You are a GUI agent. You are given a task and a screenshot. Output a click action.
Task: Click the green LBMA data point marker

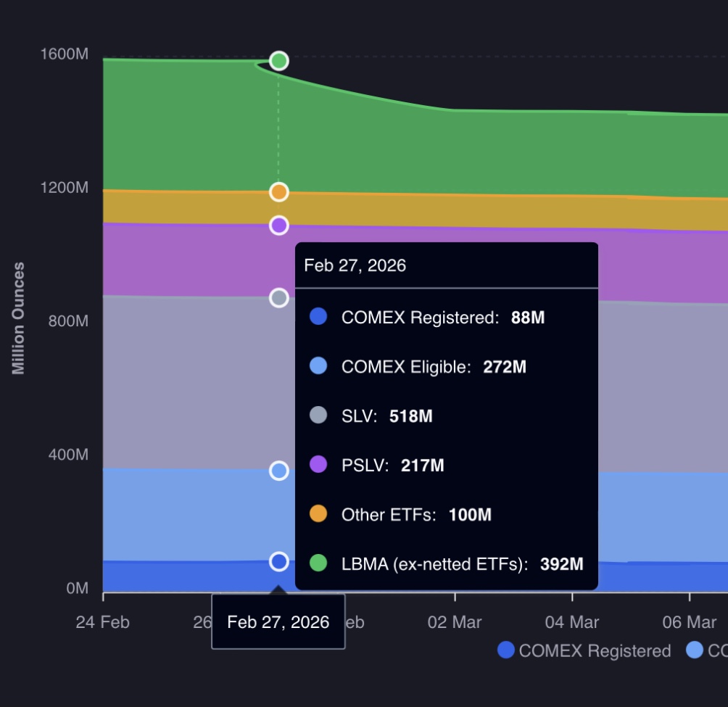[279, 61]
